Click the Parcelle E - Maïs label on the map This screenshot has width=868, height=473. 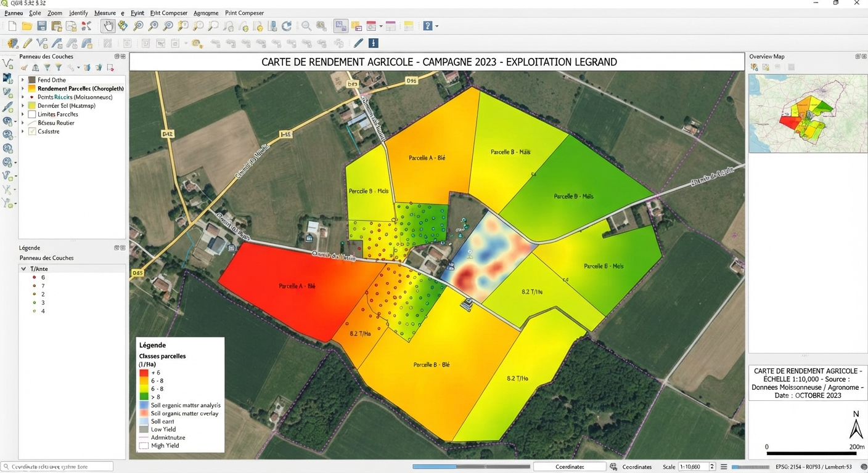pyautogui.click(x=604, y=266)
